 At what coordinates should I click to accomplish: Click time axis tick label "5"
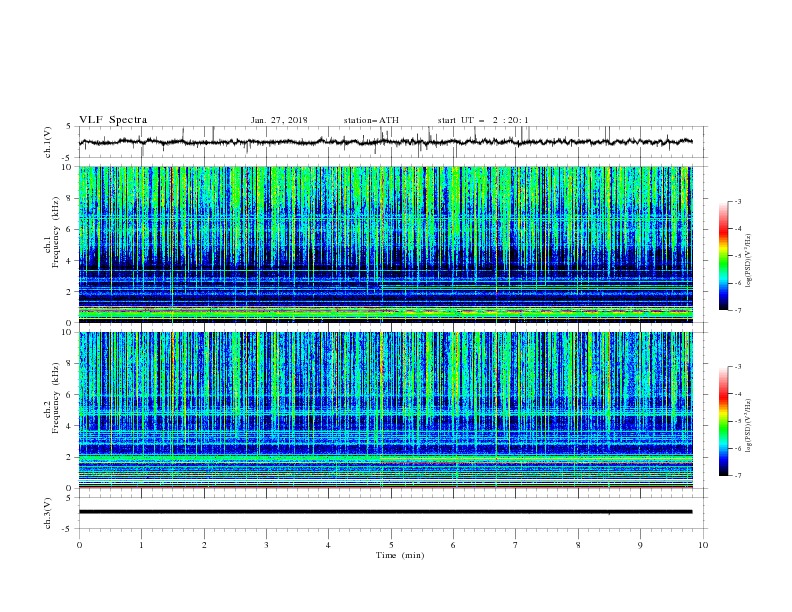[x=391, y=545]
